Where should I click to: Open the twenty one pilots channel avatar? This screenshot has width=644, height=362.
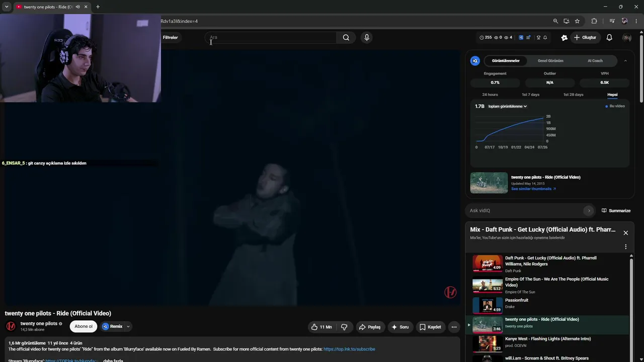pyautogui.click(x=11, y=326)
